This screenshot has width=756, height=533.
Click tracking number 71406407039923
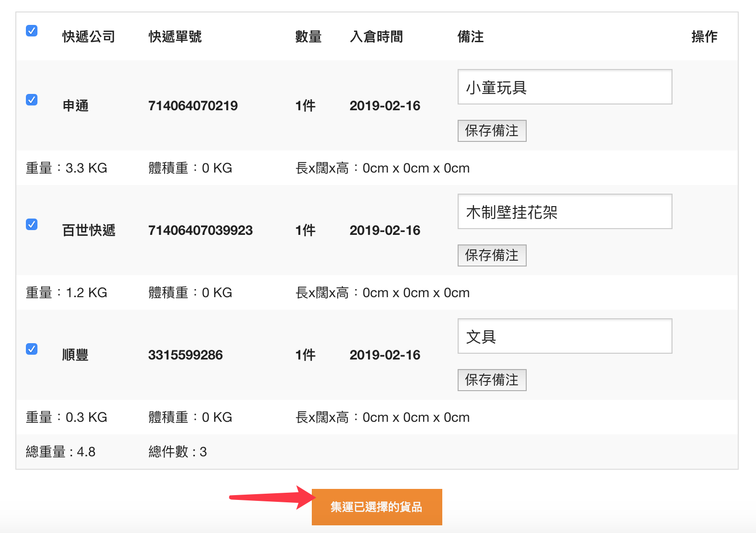coord(200,231)
